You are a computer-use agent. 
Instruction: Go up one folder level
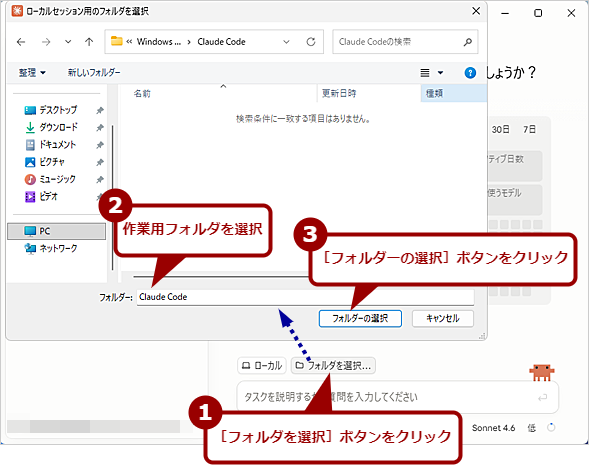point(89,42)
